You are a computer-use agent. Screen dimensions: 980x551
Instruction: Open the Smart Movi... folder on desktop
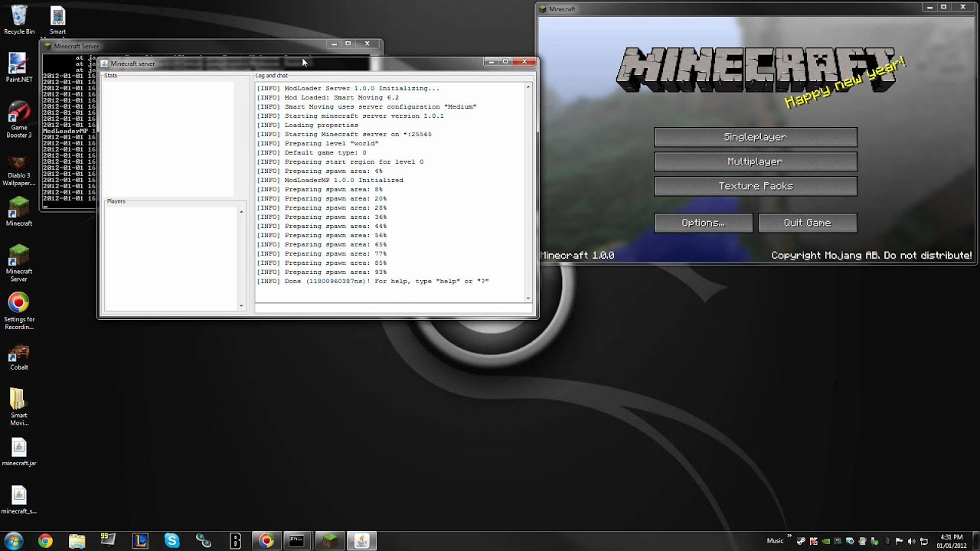point(19,407)
